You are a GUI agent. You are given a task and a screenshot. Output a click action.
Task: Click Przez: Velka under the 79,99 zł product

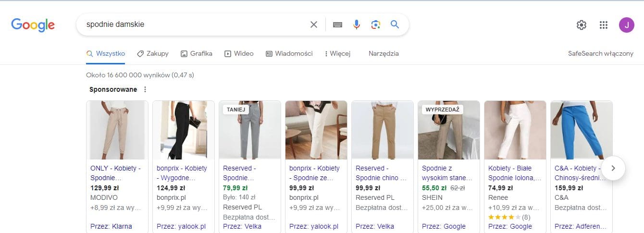click(242, 226)
